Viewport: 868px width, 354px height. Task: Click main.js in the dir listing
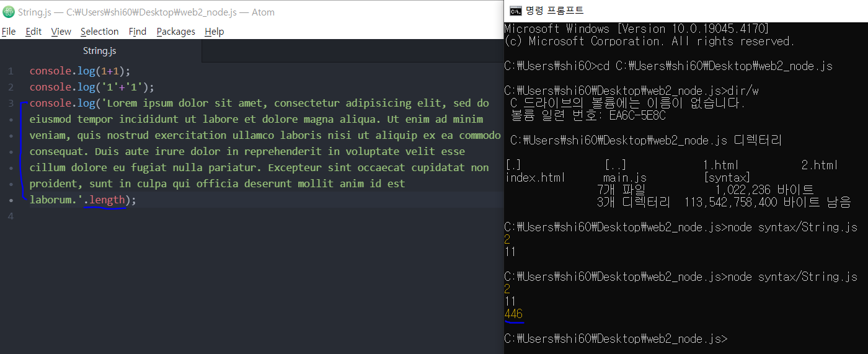pyautogui.click(x=625, y=178)
